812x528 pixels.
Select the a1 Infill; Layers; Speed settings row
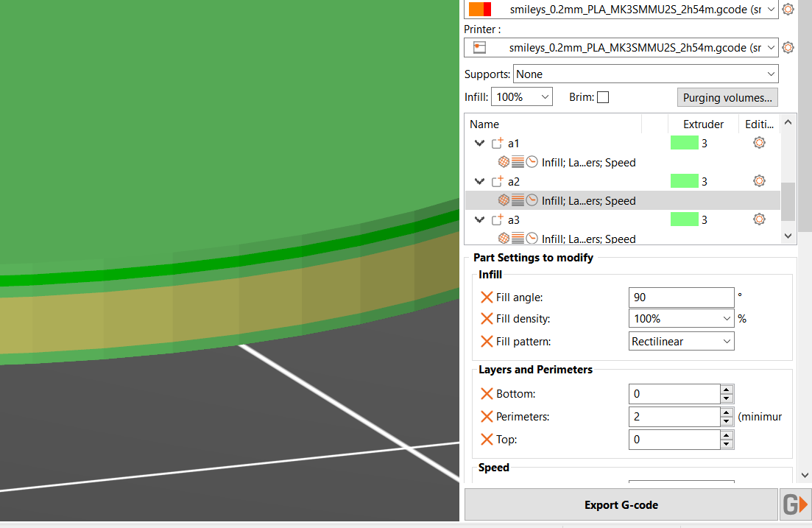[x=587, y=163]
